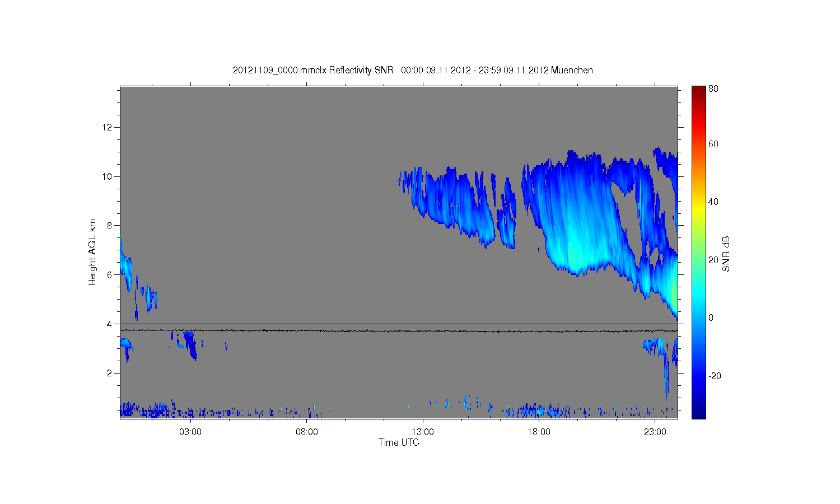Click the height tick label 4

110,324
